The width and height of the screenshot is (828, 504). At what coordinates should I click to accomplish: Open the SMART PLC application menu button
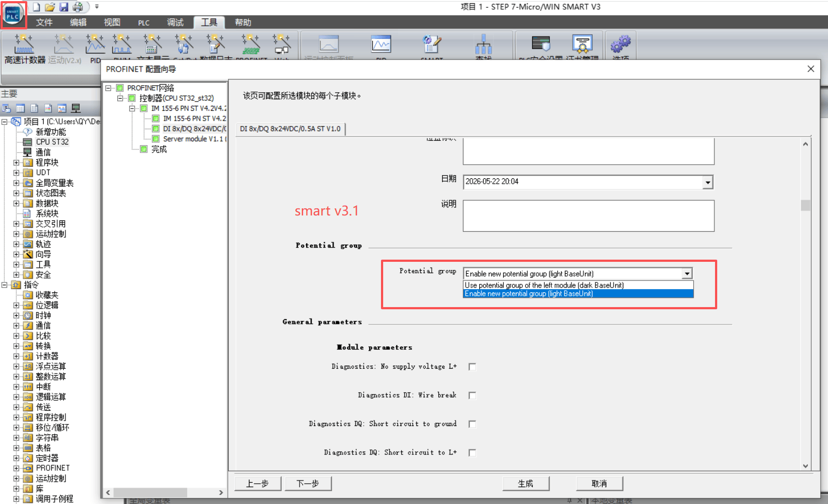point(13,15)
